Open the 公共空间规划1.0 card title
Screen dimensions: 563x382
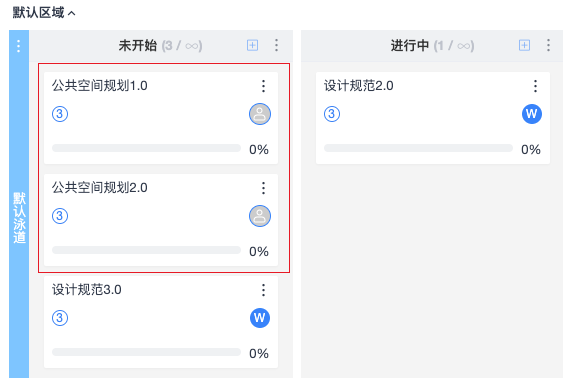tap(99, 86)
